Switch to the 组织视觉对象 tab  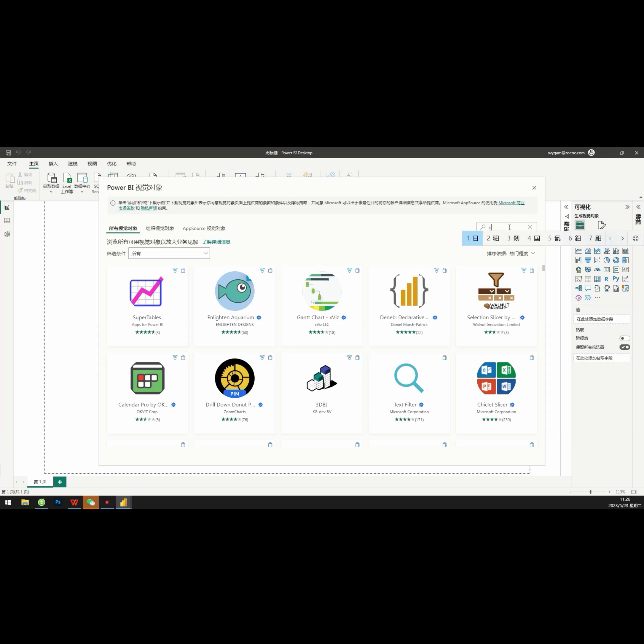click(160, 228)
